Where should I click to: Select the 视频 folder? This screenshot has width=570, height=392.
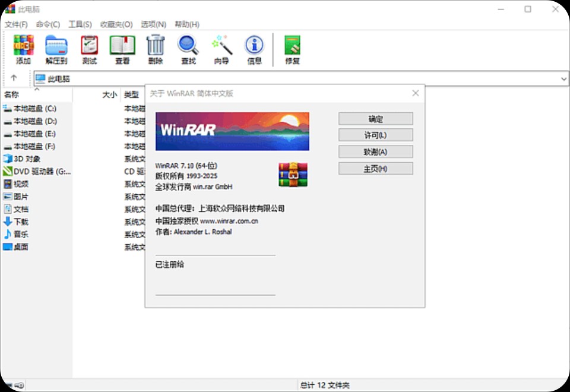pos(16,184)
